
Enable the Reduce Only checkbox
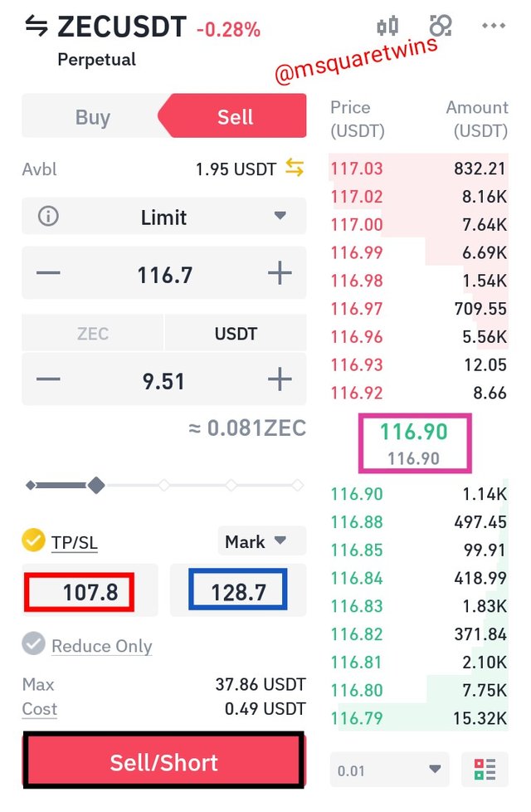click(34, 643)
